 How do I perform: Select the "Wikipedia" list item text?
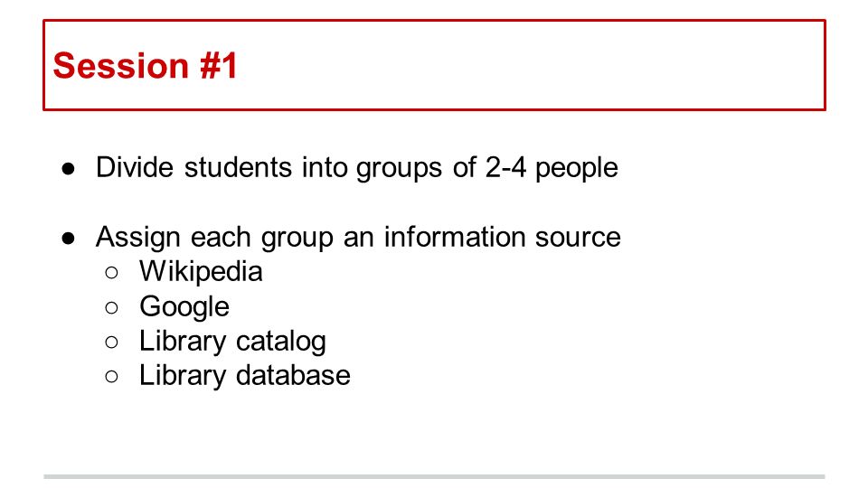(x=201, y=272)
